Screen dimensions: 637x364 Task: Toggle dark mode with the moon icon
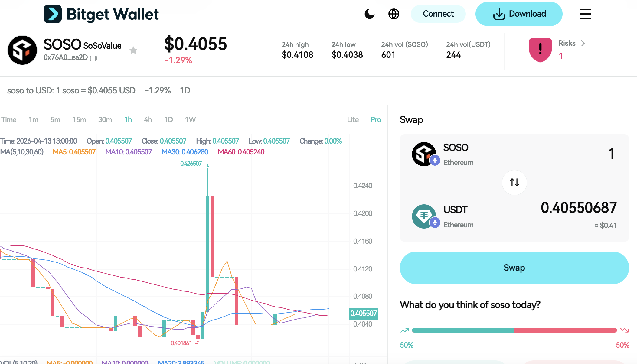tap(369, 14)
